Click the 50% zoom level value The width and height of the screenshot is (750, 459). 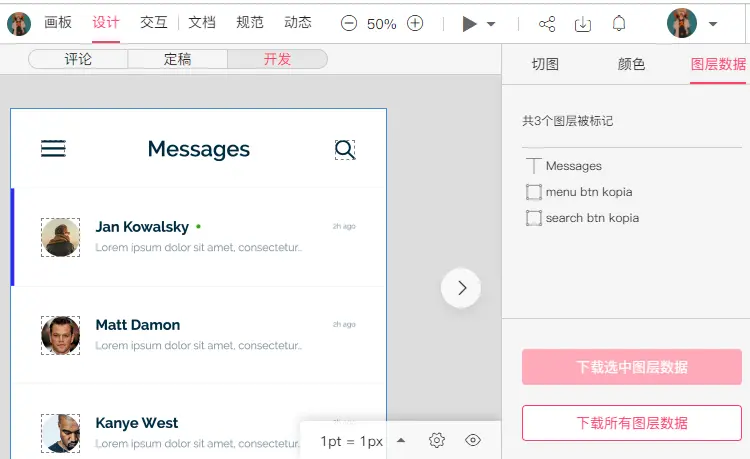click(x=382, y=23)
